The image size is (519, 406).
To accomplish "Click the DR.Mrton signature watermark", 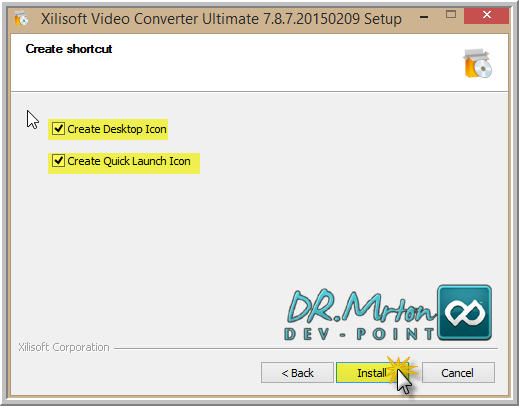I will 361,307.
